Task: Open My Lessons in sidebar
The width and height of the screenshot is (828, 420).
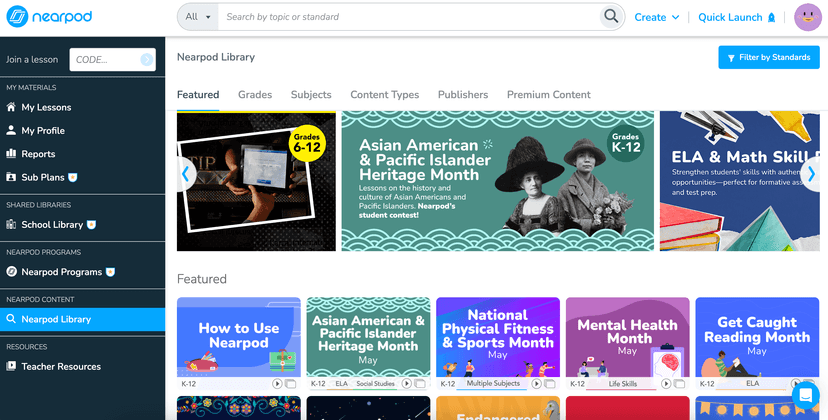Action: [46, 107]
